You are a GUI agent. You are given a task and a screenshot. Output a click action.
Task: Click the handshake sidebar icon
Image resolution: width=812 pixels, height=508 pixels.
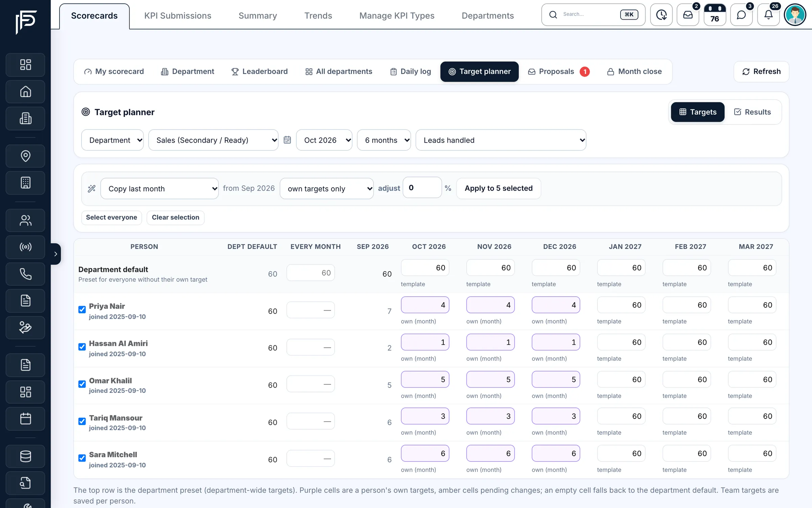click(x=25, y=327)
